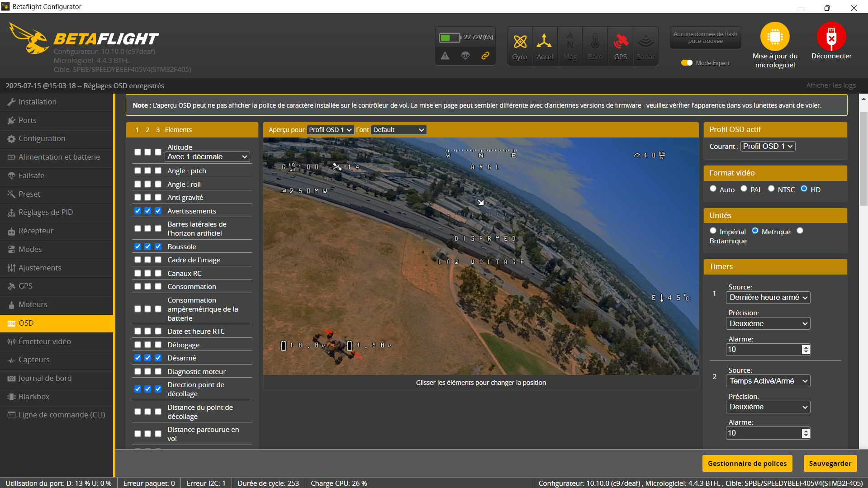The height and width of the screenshot is (488, 868).
Task: Toggle the Mode Expert switch
Action: click(x=687, y=63)
